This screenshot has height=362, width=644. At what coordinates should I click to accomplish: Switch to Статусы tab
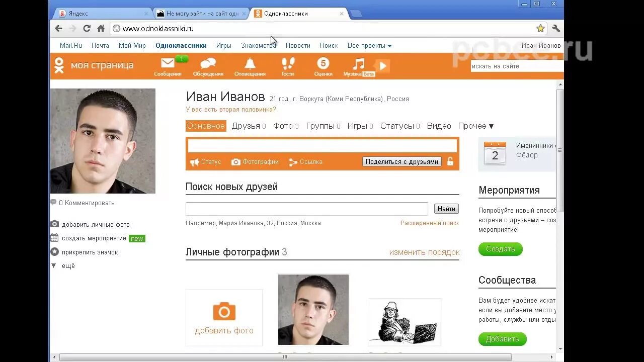[x=400, y=126]
